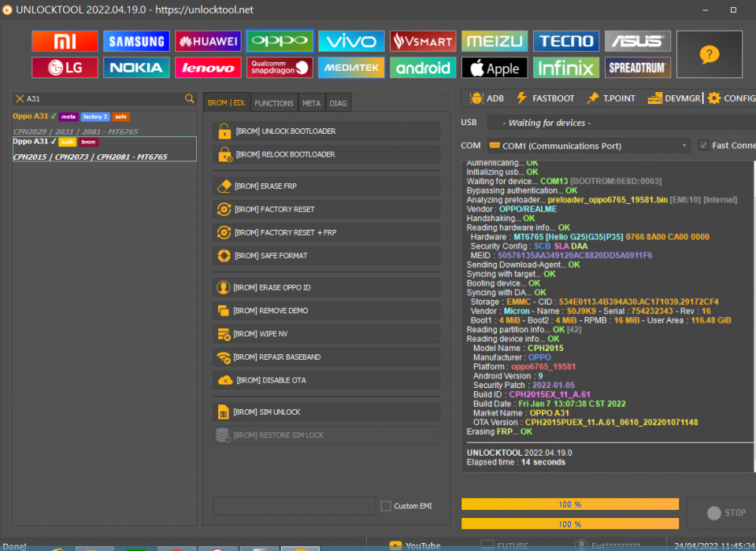756x551 pixels.
Task: Run [BROM] RELOCK BOOTLOADER
Action: point(326,154)
